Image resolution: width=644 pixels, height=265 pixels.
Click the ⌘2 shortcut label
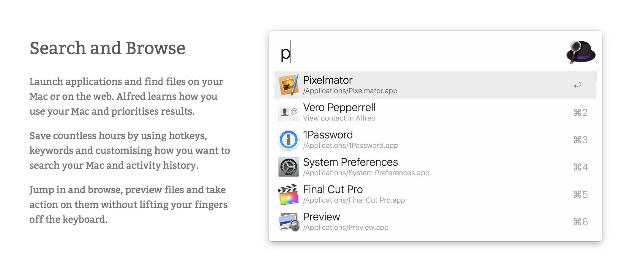pos(580,113)
